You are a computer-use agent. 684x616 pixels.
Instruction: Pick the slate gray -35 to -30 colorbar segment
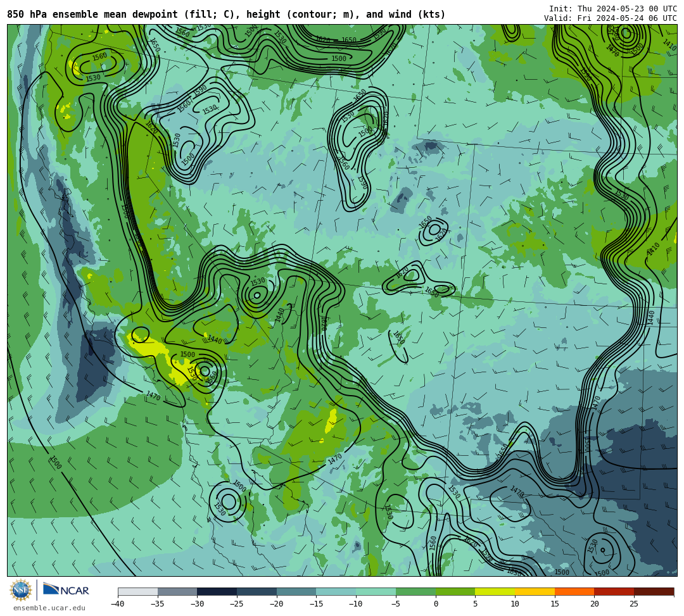click(177, 591)
